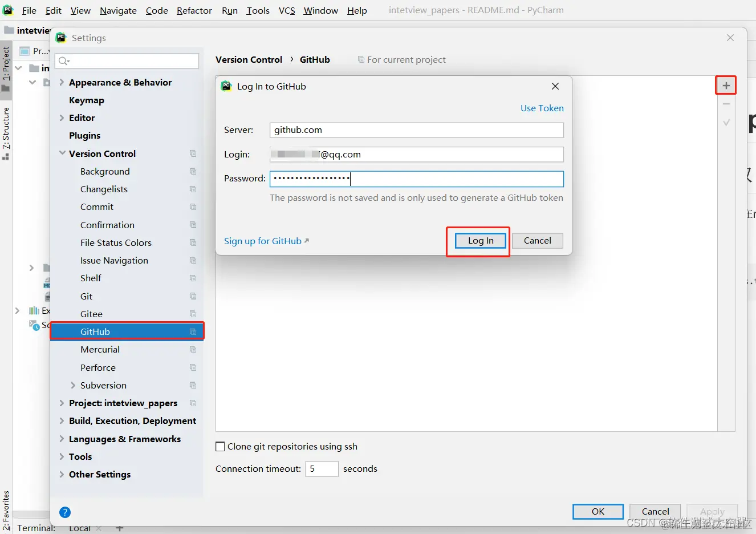This screenshot has width=756, height=534.
Task: Click the PyCharm logo in the title bar
Action: tap(8, 10)
